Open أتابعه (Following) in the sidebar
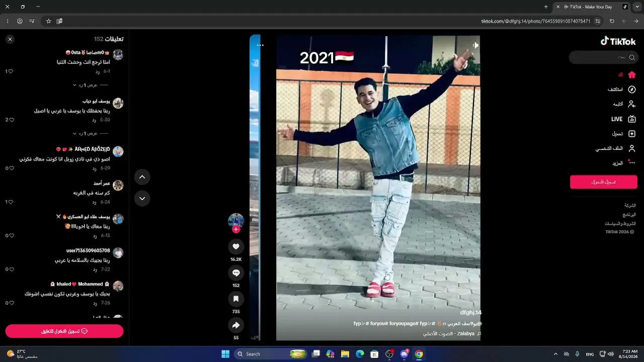This screenshot has height=362, width=644. point(624,104)
